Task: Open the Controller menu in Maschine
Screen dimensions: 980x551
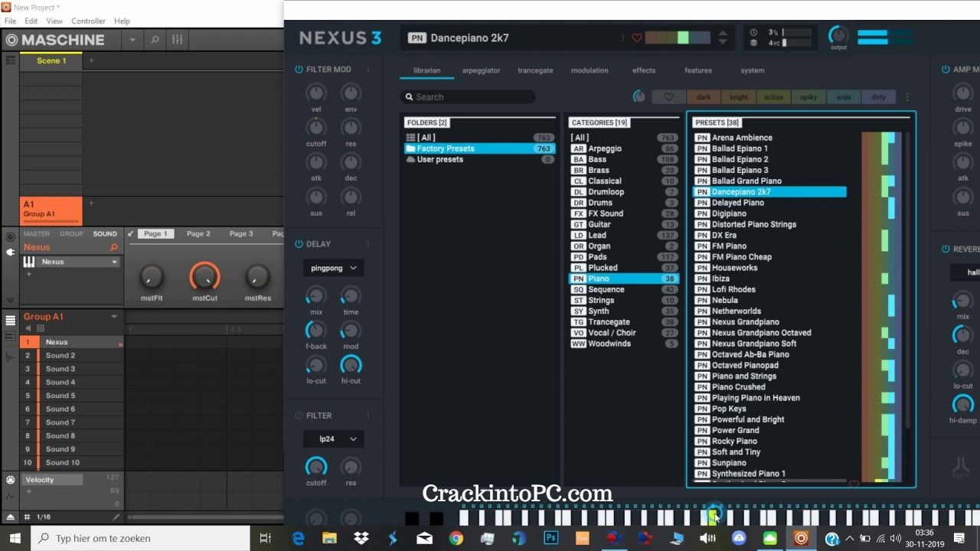Action: pyautogui.click(x=88, y=21)
